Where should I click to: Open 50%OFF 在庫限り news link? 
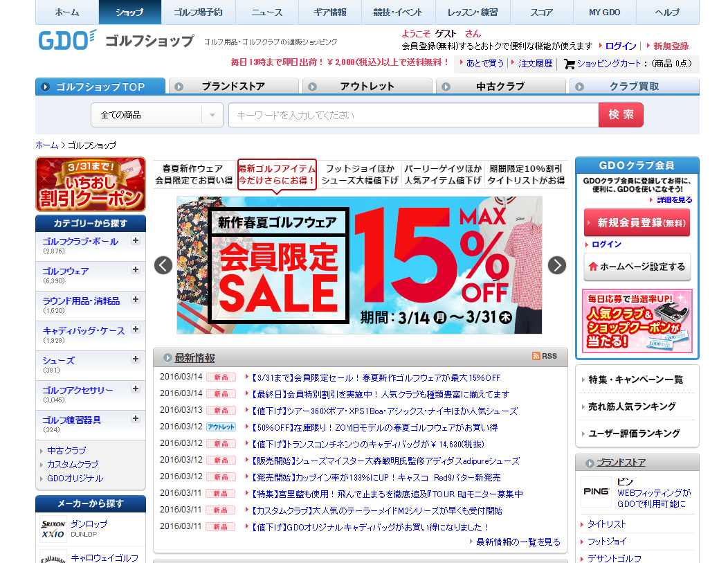click(375, 427)
